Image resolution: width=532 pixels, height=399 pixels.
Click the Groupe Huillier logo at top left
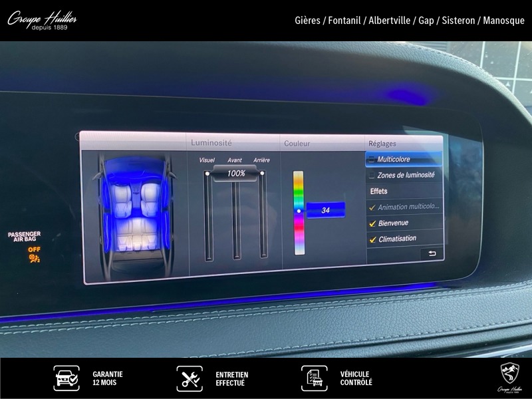[42, 21]
